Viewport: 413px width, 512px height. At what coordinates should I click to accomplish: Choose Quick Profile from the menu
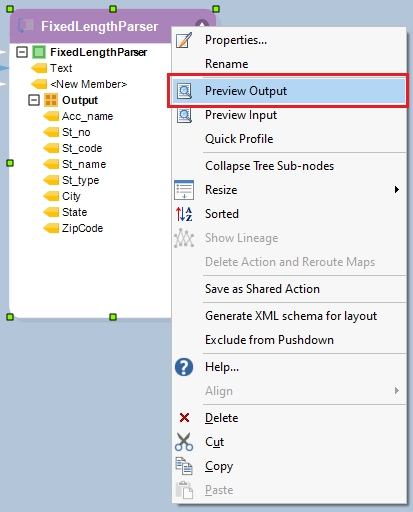pyautogui.click(x=239, y=139)
